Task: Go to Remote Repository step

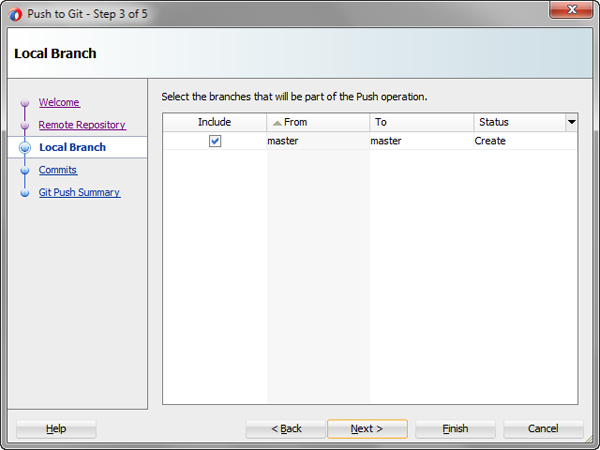Action: pos(82,125)
